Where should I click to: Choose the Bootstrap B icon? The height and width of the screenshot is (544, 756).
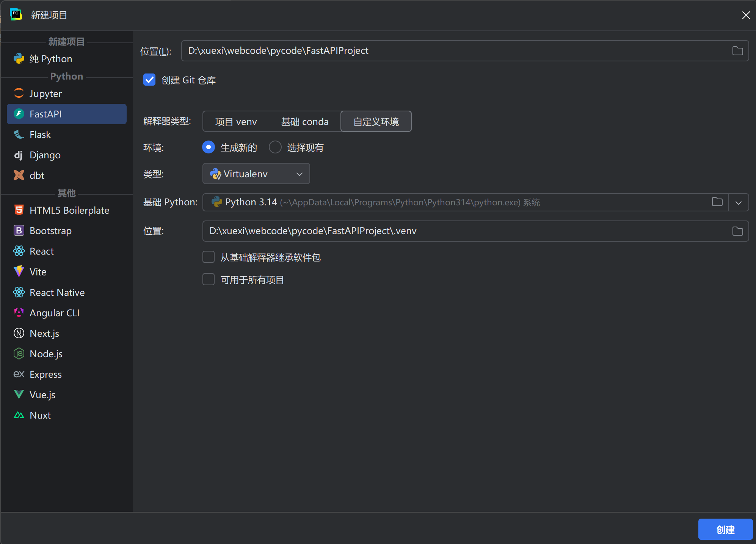[x=19, y=230]
